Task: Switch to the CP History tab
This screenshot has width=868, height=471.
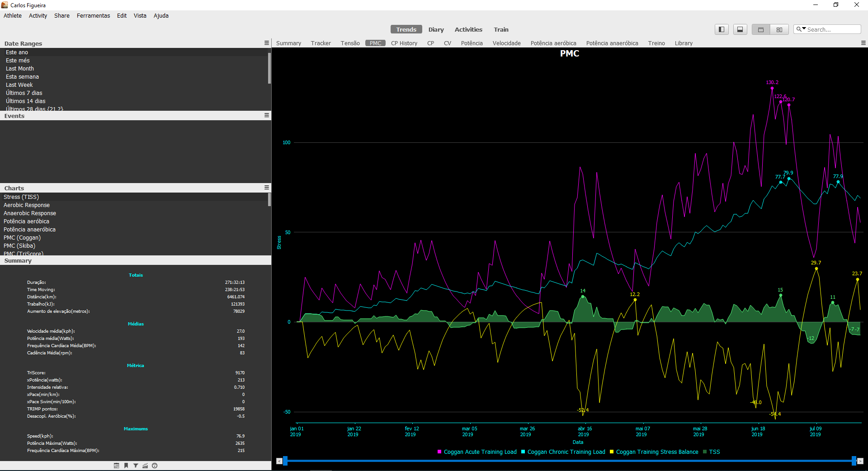Action: click(404, 43)
